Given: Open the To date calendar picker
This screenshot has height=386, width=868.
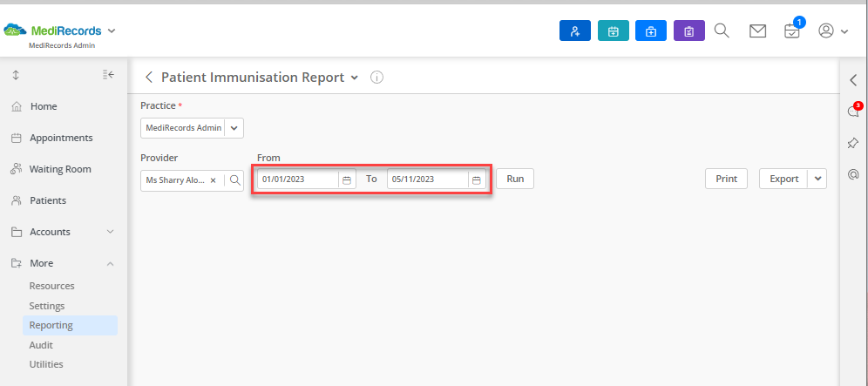Looking at the screenshot, I should pyautogui.click(x=477, y=180).
